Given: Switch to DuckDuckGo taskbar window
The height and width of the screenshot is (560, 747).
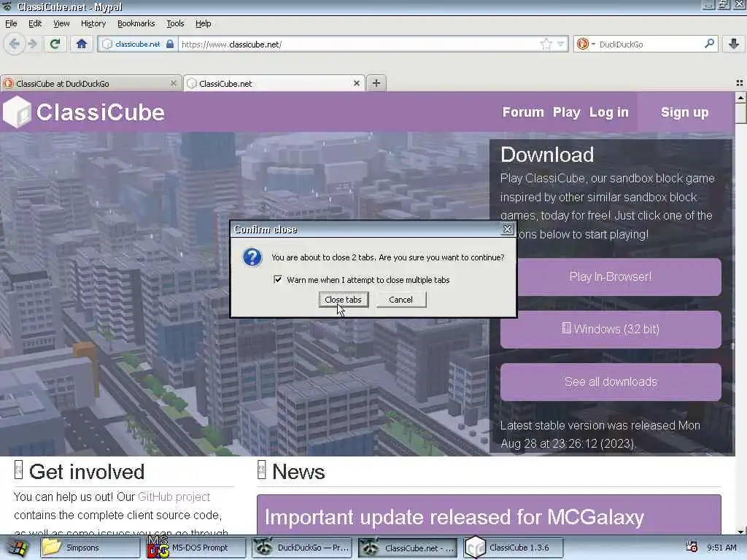Looking at the screenshot, I should click(302, 548).
